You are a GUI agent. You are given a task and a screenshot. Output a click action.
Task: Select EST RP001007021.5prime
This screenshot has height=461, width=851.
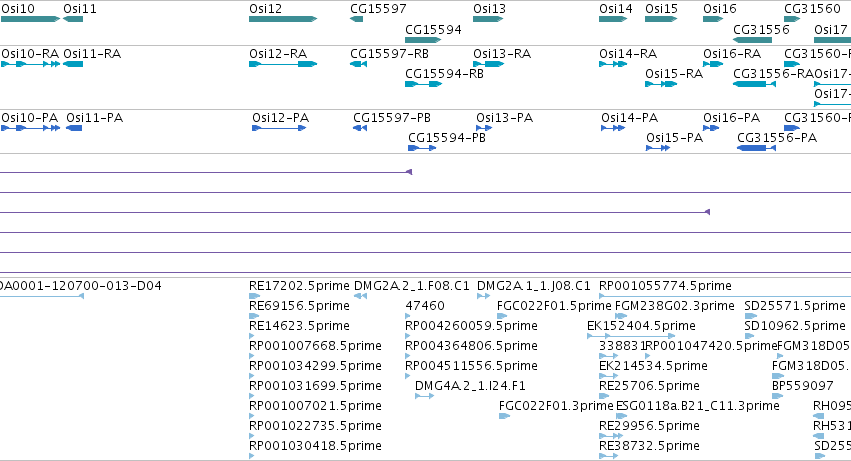coord(315,406)
